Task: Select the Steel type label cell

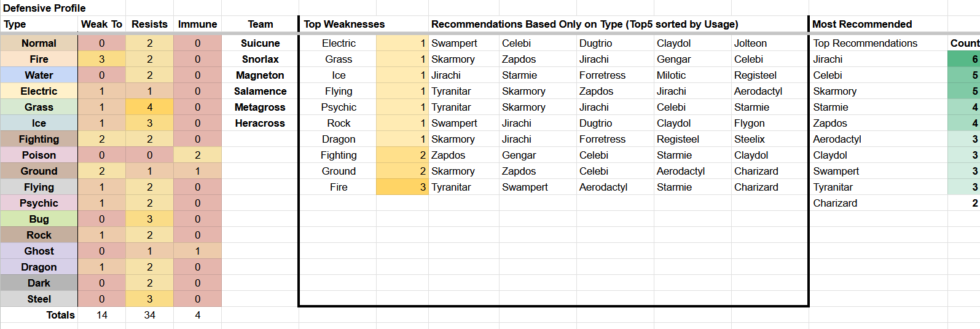Action: coord(39,299)
